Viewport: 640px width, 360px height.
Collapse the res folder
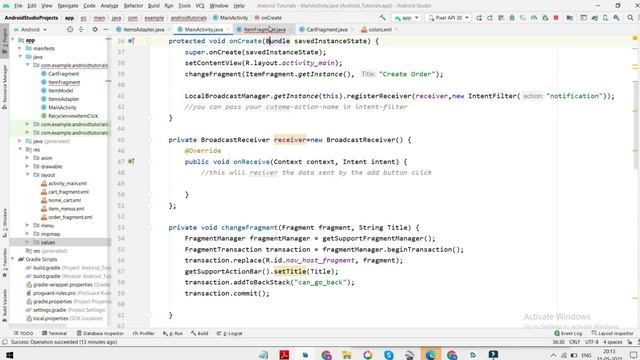point(20,149)
